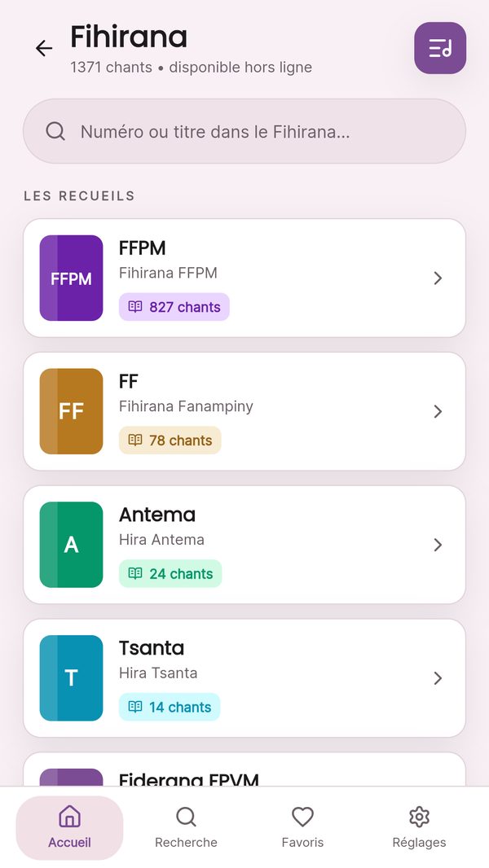This screenshot has width=489, height=868.
Task: Select the brown FF book cover
Action: [72, 411]
